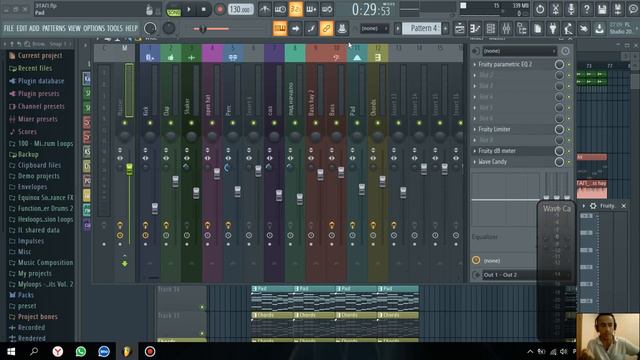Stop playback with the stop button
This screenshot has width=640, height=360.
pos(204,9)
